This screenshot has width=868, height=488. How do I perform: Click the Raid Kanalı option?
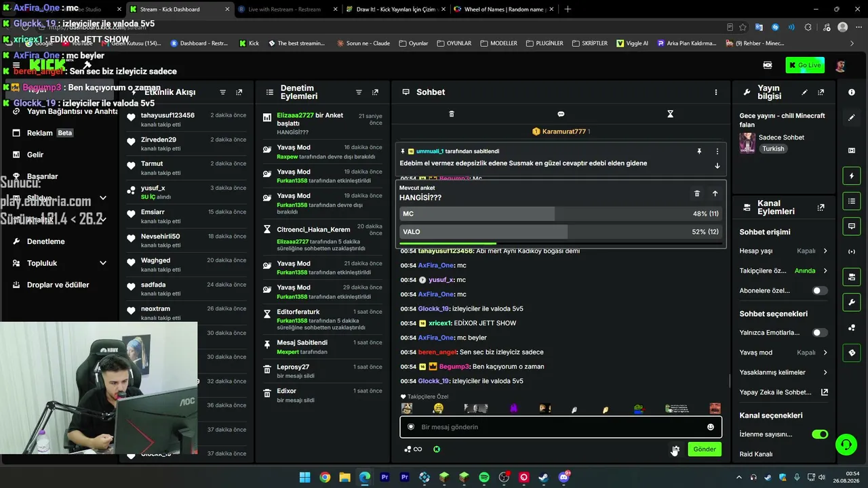pos(756,454)
